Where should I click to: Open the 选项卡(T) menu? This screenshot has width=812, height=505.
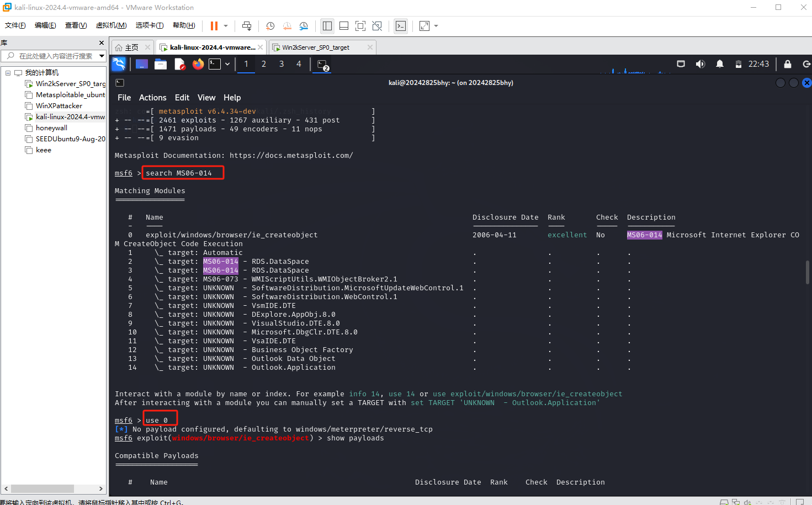click(150, 25)
